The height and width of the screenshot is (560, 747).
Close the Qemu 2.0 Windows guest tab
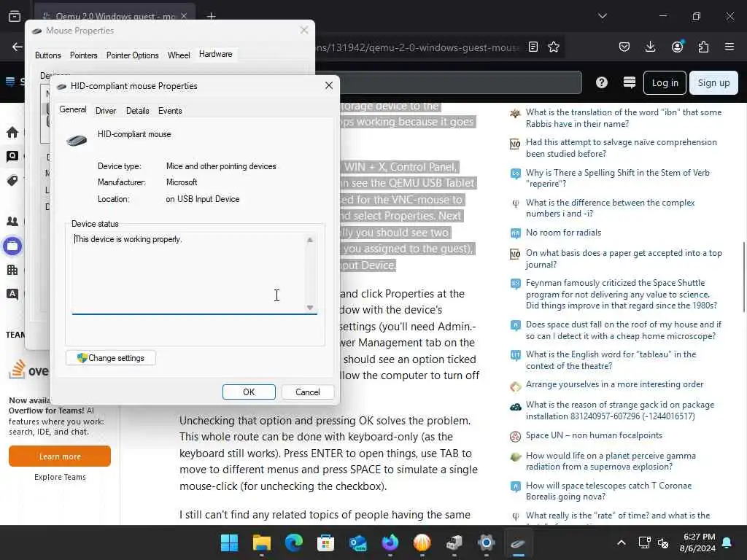184,16
